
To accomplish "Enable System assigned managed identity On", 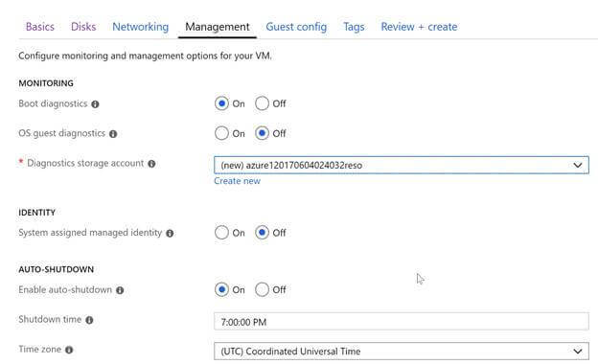I will pos(221,233).
